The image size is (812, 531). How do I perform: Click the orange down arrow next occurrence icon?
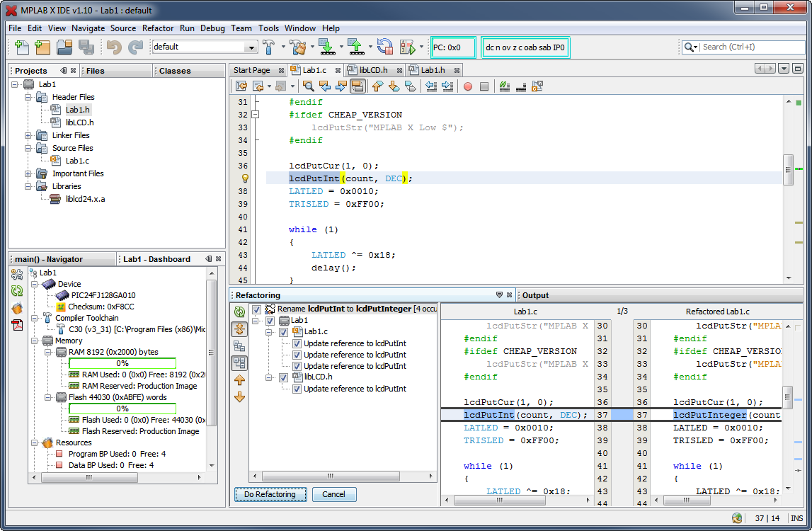pyautogui.click(x=239, y=397)
